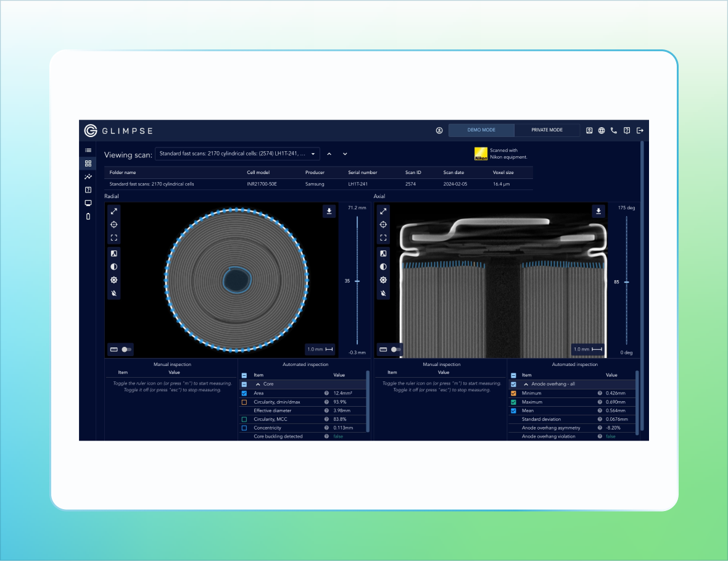Expand the Radial view with the diagonal arrows icon
Viewport: 728px width, 561px height.
(x=114, y=211)
